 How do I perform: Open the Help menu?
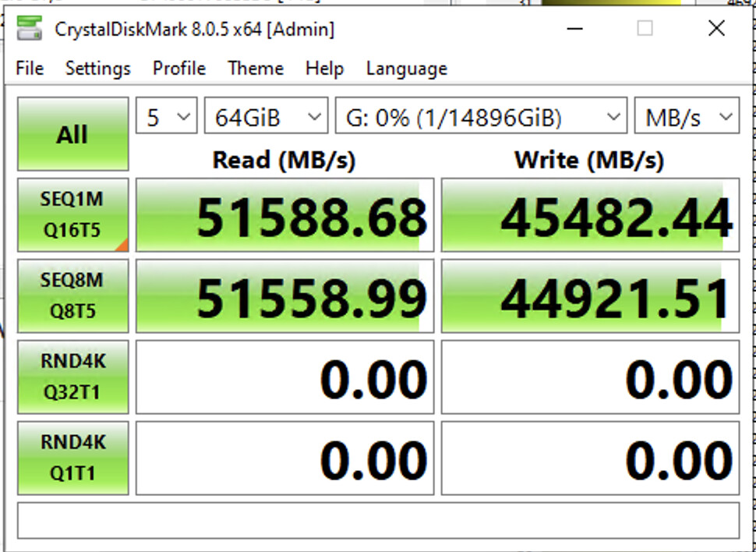pos(324,69)
